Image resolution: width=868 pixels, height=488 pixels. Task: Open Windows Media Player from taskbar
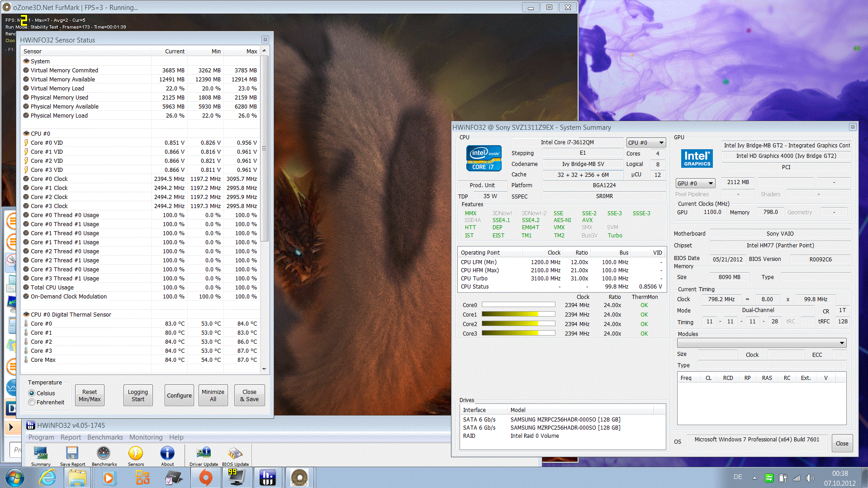(x=109, y=478)
